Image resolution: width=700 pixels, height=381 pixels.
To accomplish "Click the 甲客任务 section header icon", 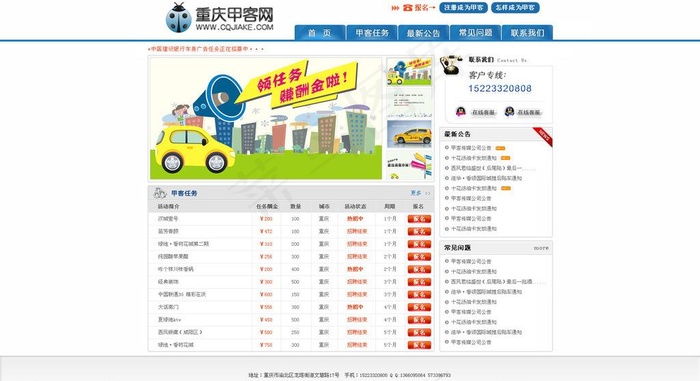I will [160, 193].
